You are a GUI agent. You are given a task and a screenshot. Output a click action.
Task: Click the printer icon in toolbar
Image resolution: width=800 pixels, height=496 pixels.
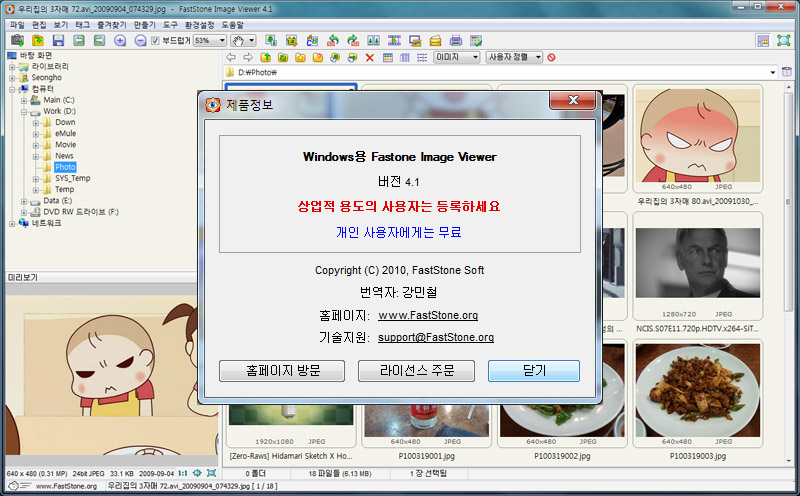tap(456, 40)
